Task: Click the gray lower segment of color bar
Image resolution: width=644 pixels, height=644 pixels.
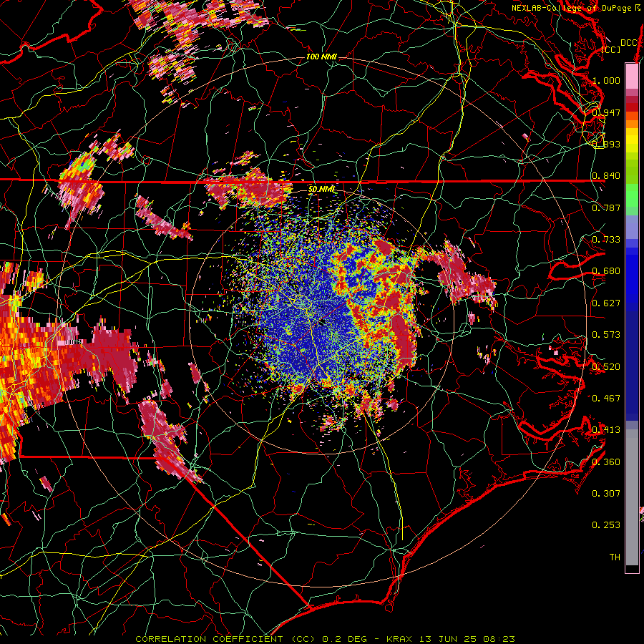Action: 632,497
